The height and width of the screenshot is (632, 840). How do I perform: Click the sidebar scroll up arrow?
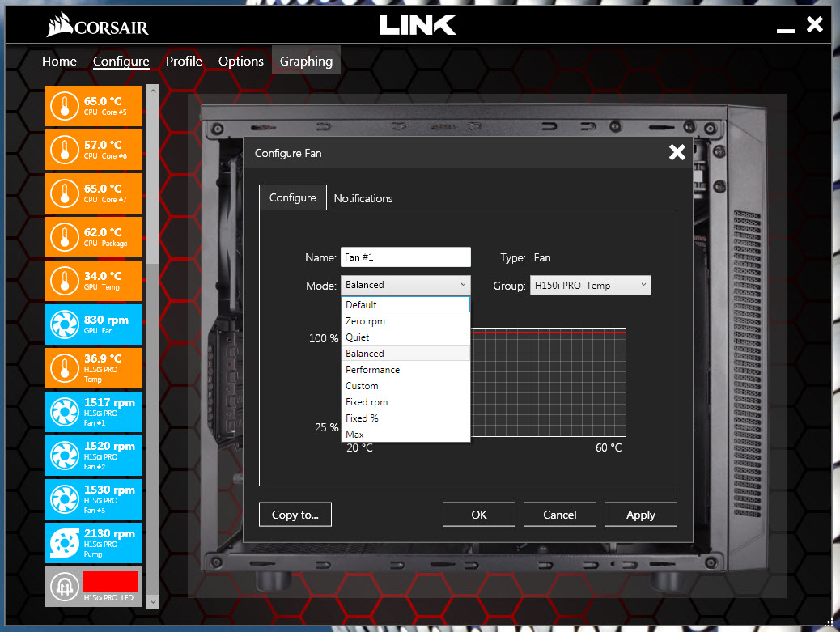click(153, 91)
